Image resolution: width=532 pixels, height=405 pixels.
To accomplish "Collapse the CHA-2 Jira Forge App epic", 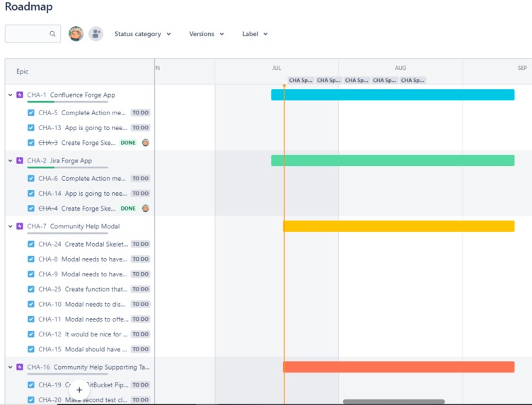I will pyautogui.click(x=10, y=160).
